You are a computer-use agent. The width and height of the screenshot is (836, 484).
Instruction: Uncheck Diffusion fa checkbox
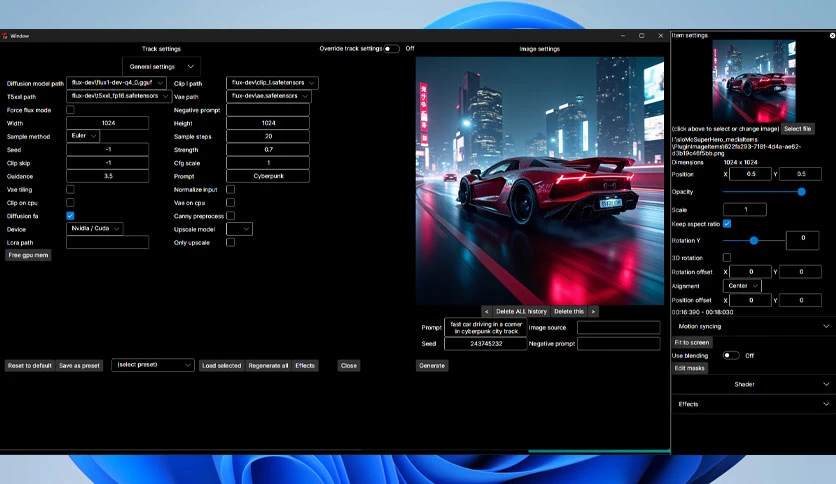[x=70, y=216]
